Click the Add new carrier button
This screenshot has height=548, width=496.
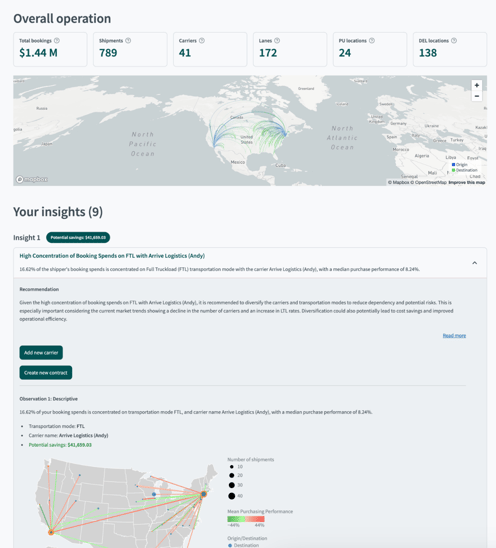(41, 353)
